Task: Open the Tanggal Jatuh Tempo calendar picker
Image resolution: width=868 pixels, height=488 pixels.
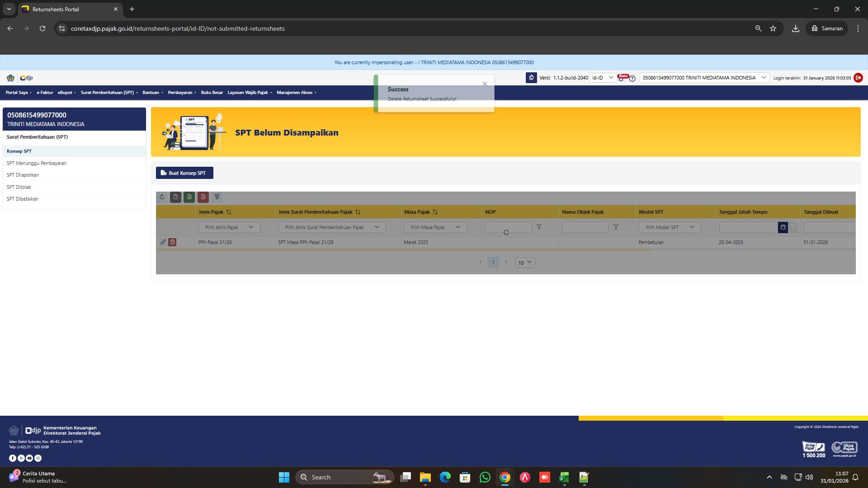Action: point(783,227)
